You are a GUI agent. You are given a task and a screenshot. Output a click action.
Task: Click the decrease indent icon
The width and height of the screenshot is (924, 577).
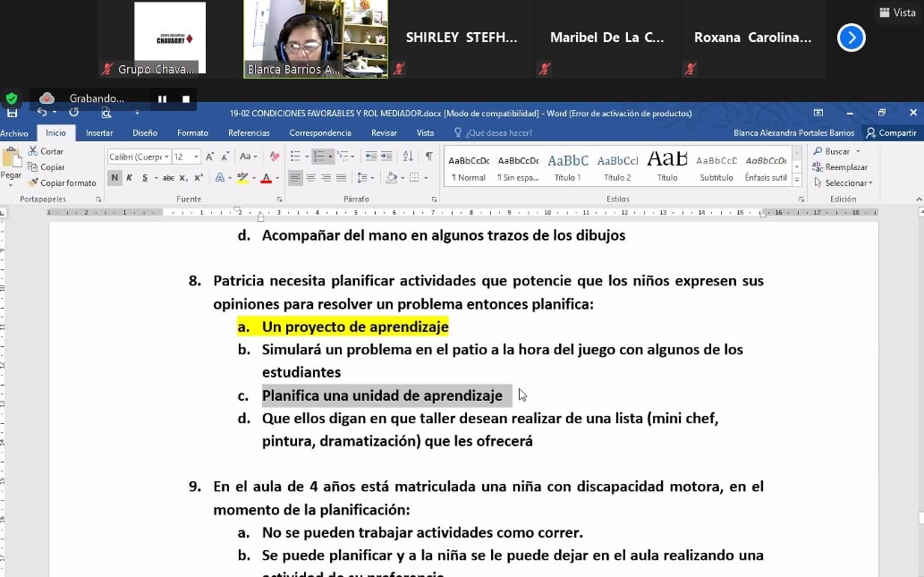click(x=370, y=157)
